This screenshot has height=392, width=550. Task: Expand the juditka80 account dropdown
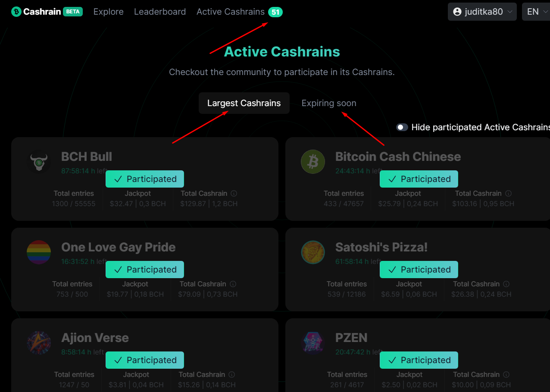(482, 12)
